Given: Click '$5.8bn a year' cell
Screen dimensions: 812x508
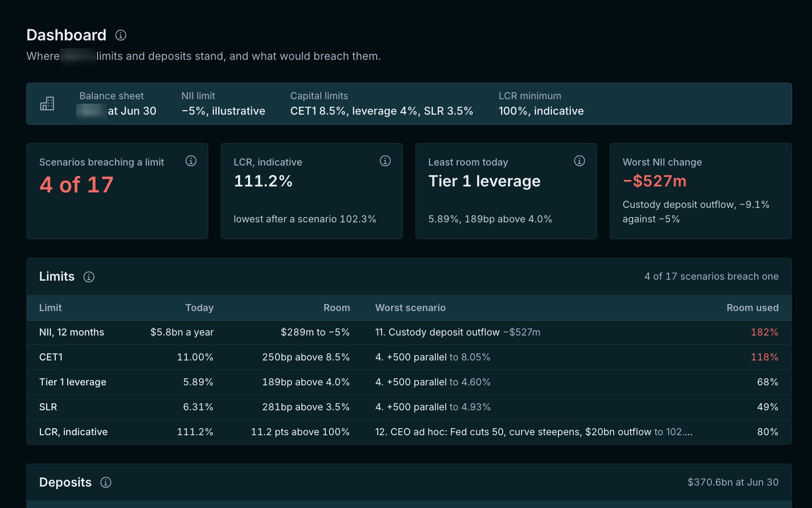Looking at the screenshot, I should pyautogui.click(x=182, y=332).
